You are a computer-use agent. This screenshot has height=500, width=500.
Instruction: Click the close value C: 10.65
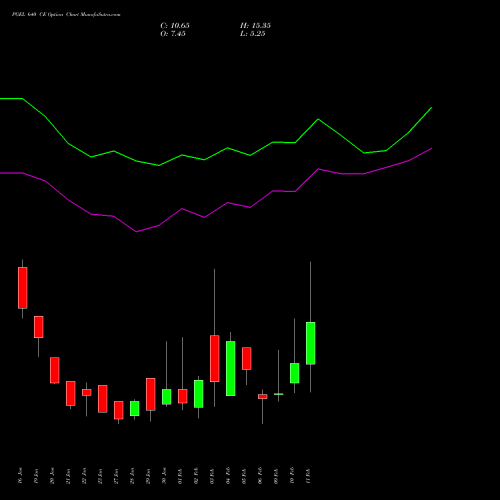point(175,26)
